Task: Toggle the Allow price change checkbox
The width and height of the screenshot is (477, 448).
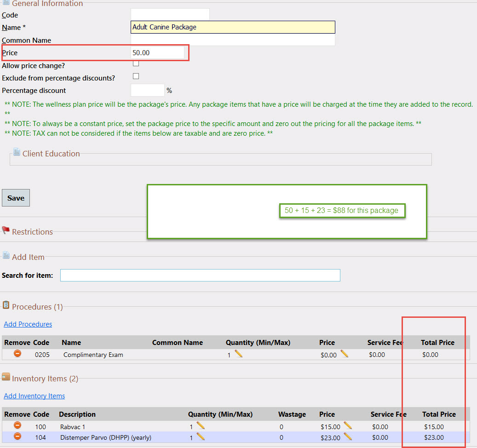Action: (136, 63)
